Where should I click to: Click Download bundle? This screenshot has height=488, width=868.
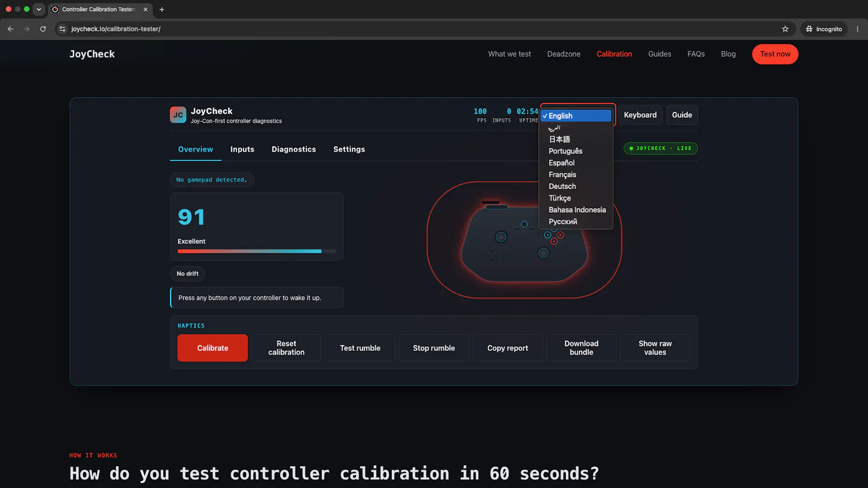point(582,348)
